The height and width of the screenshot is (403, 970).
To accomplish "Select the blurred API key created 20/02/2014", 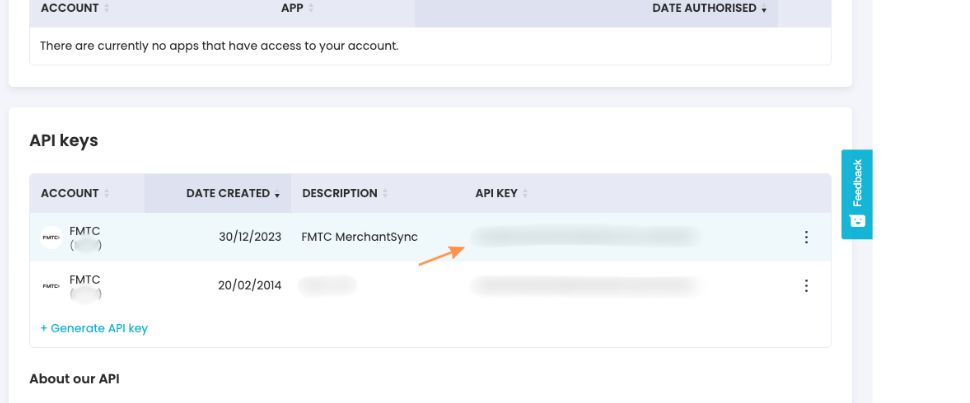I will (585, 286).
